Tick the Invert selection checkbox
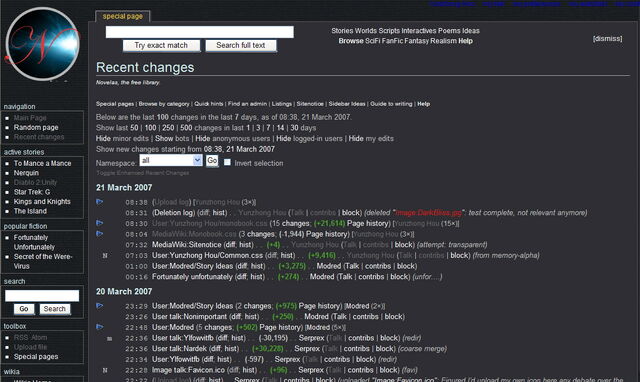This screenshot has width=640, height=382. coord(227,162)
